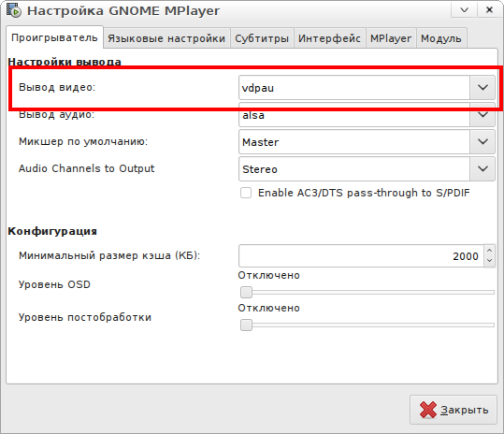Close the settings window with X

[489, 10]
